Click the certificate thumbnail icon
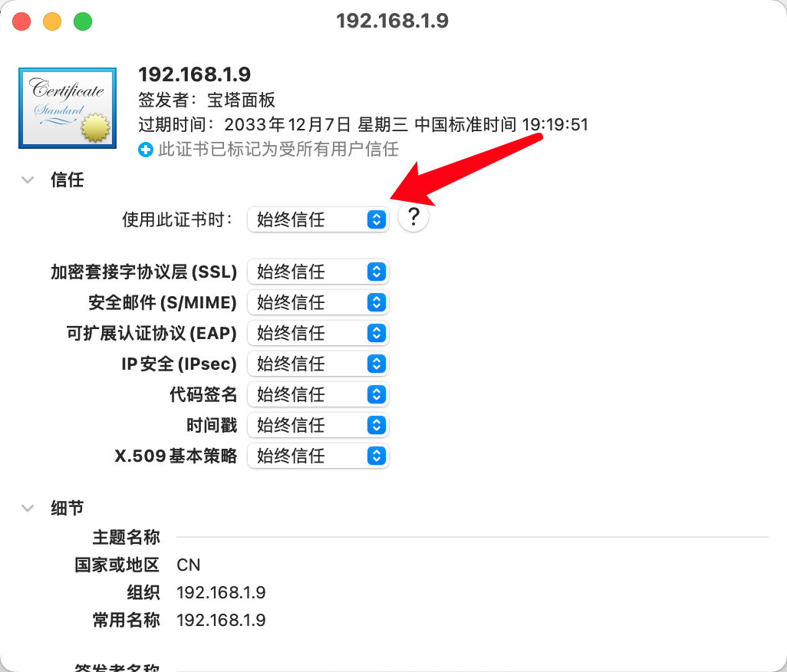The height and width of the screenshot is (672, 787). tap(68, 107)
